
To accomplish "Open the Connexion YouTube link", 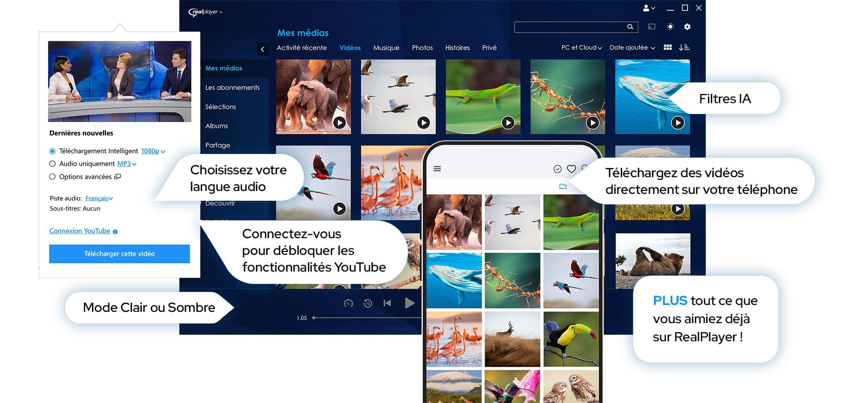I will (x=80, y=231).
